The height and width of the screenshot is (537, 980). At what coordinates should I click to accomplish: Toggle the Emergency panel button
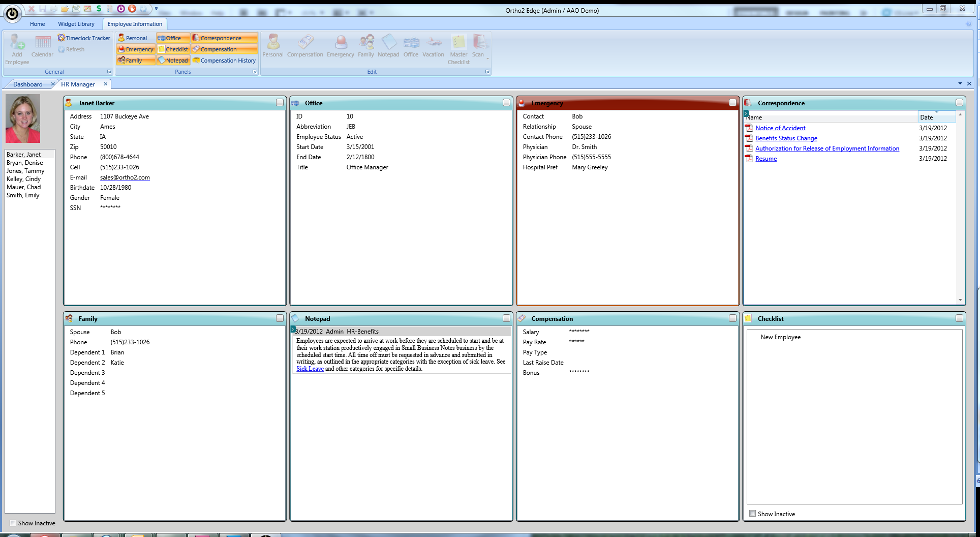136,49
